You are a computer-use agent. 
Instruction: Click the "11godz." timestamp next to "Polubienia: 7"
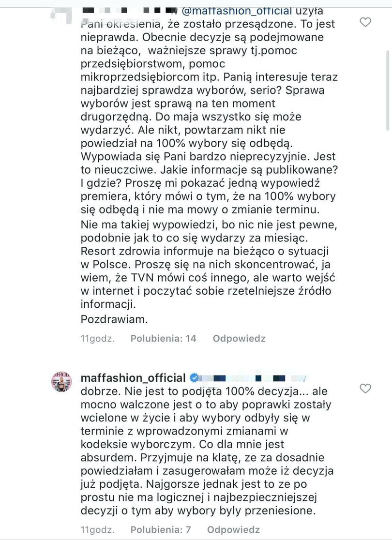click(x=97, y=529)
